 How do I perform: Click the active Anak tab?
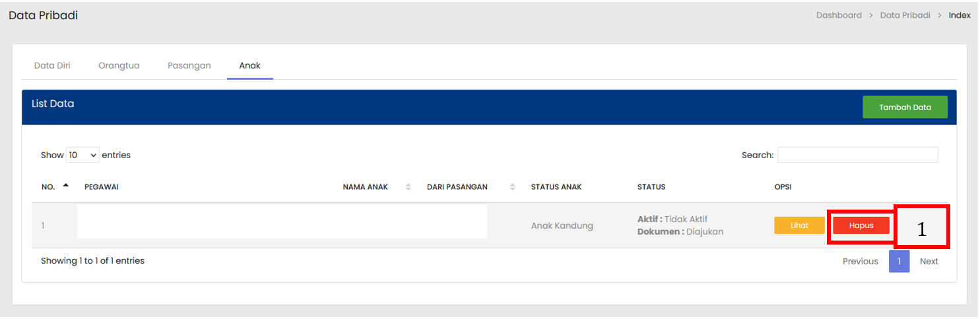pos(249,66)
